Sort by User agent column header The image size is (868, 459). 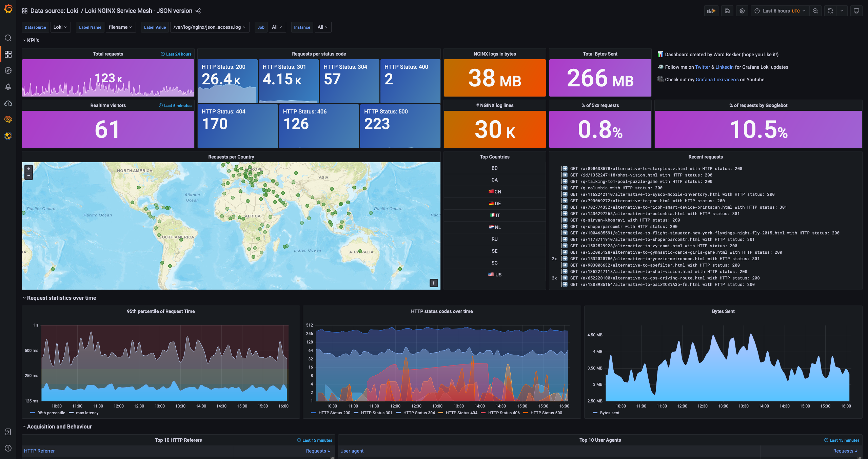coord(352,451)
